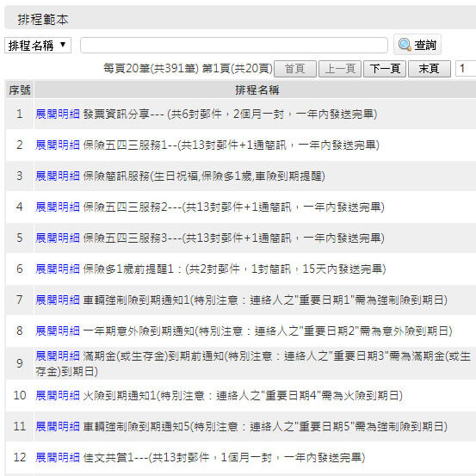
Task: Expand details of 保險簡訊服務 row
Action: coord(58,176)
